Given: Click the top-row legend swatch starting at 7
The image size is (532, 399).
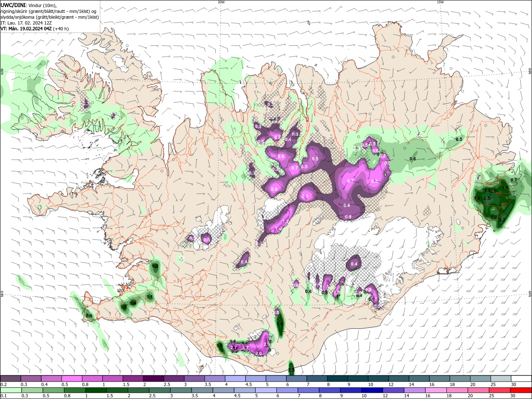Looking at the screenshot, I should 317,379.
